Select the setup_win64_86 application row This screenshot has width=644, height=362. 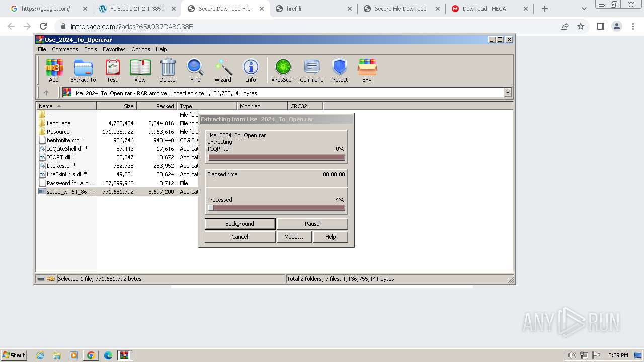click(x=118, y=192)
